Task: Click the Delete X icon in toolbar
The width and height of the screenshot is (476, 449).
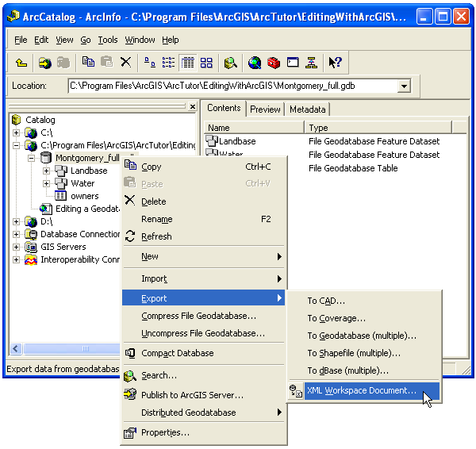Action: 125,62
